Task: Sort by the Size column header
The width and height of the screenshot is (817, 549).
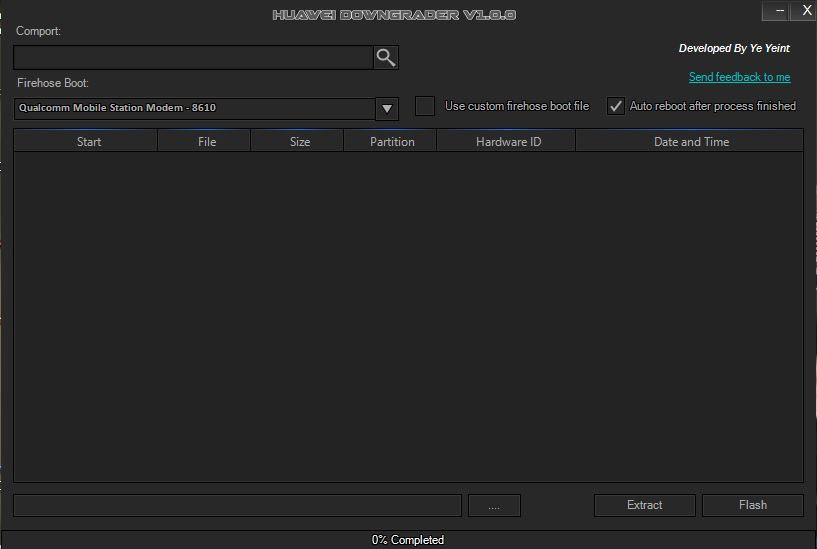Action: [x=298, y=141]
